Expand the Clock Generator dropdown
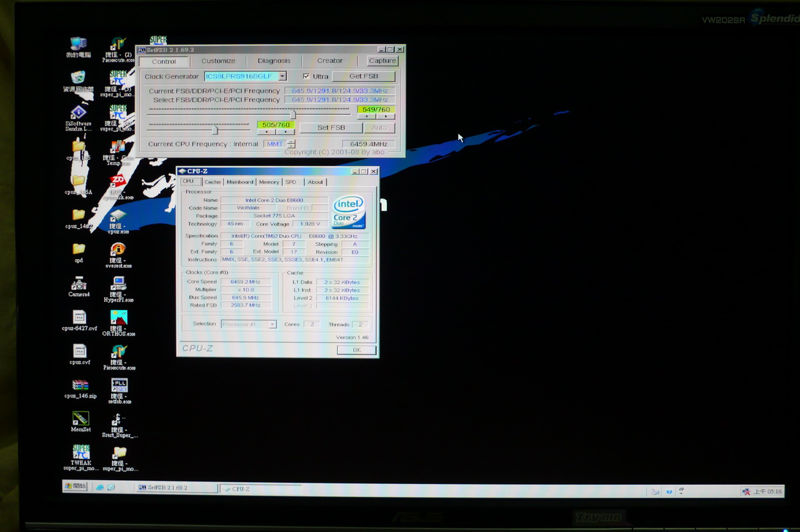This screenshot has width=800, height=532. (x=282, y=76)
